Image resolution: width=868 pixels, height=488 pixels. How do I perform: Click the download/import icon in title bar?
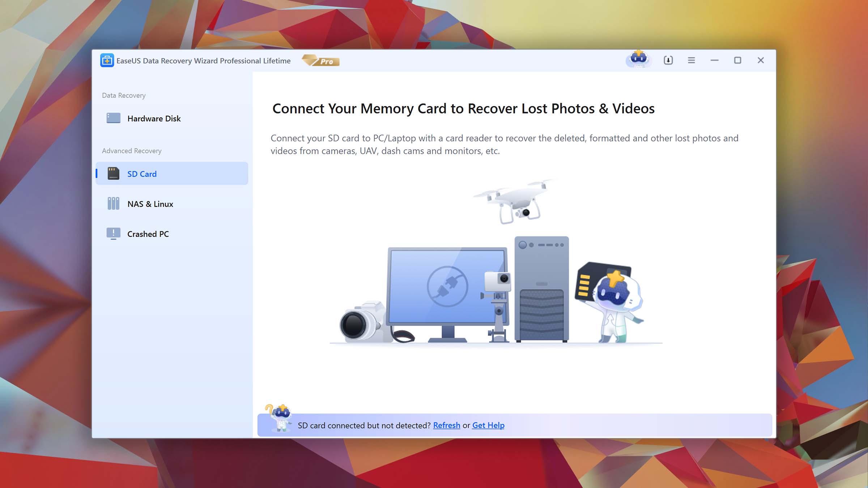[668, 60]
